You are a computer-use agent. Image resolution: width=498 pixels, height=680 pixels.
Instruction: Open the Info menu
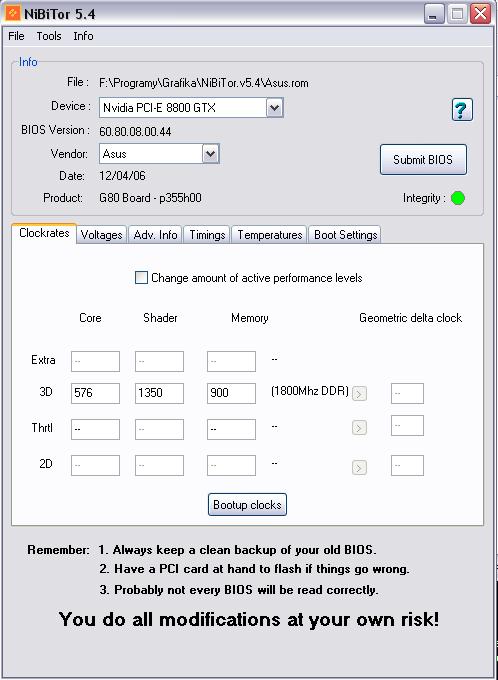(x=83, y=36)
